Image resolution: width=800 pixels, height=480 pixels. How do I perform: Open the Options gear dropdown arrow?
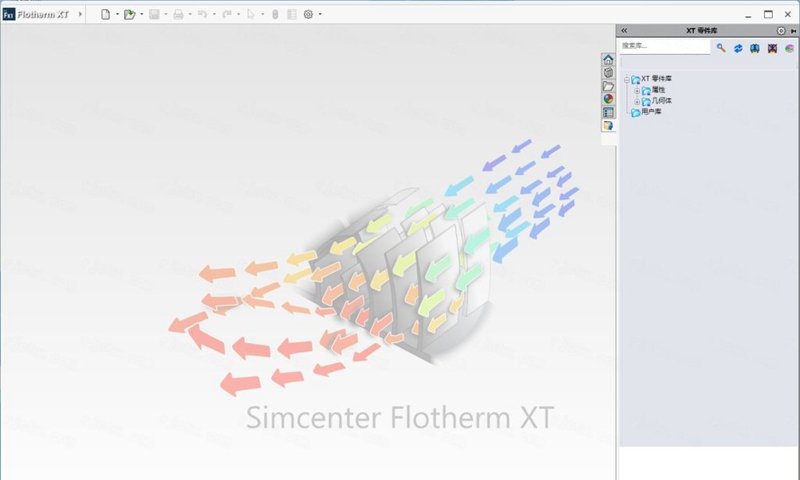click(320, 14)
